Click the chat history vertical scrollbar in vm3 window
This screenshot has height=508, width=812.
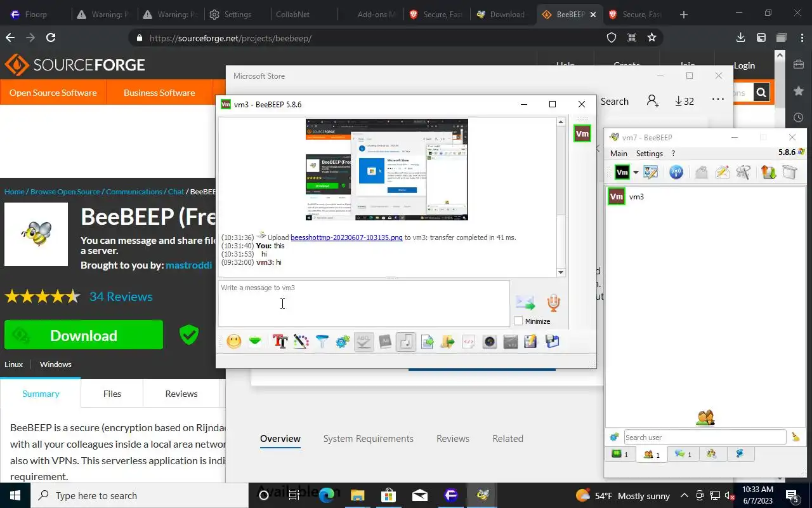(x=561, y=197)
